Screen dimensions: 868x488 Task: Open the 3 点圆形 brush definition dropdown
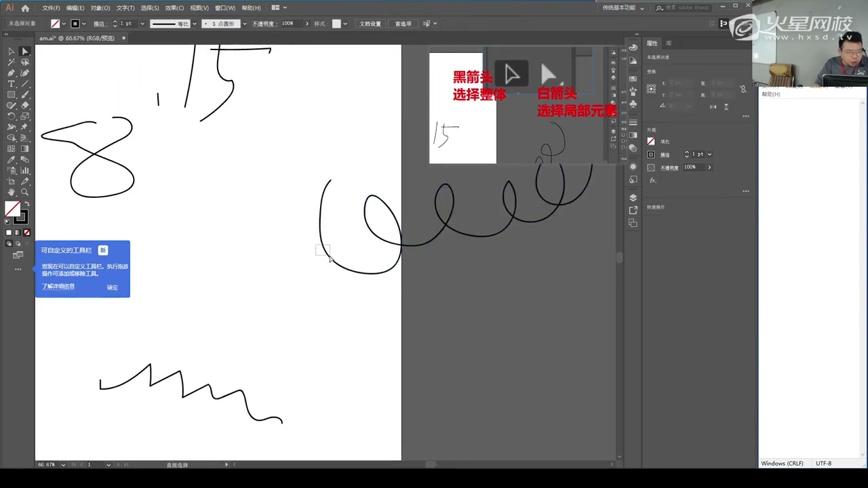coord(245,24)
